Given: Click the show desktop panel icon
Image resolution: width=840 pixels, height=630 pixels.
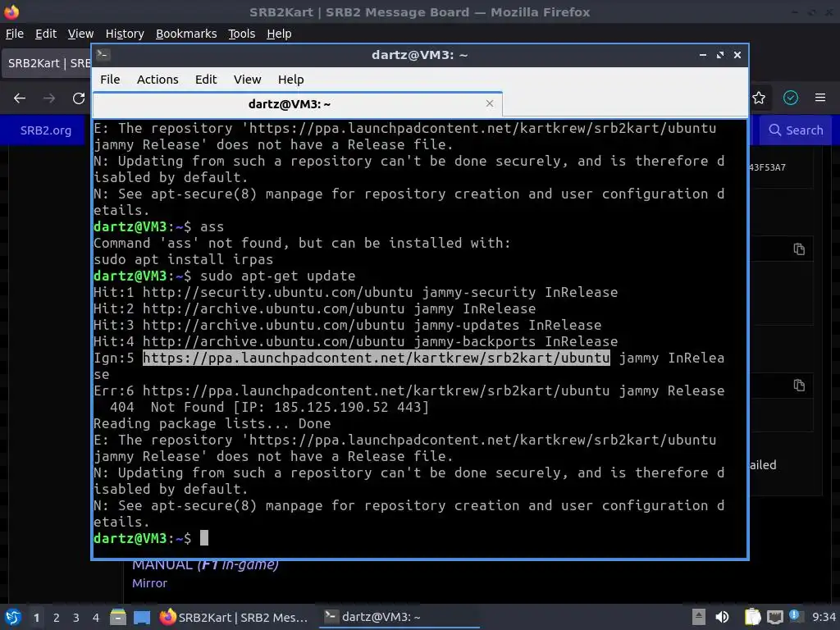Looking at the screenshot, I should tap(142, 617).
